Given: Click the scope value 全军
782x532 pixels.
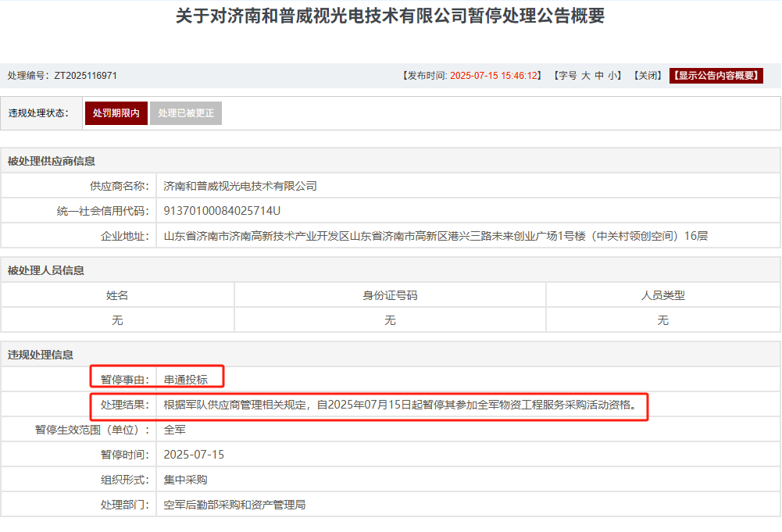Looking at the screenshot, I should 174,430.
